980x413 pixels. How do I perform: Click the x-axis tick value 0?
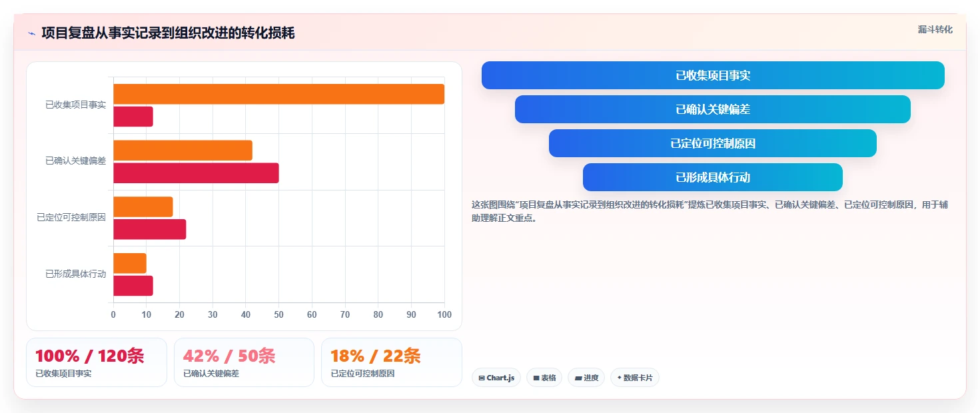click(113, 314)
